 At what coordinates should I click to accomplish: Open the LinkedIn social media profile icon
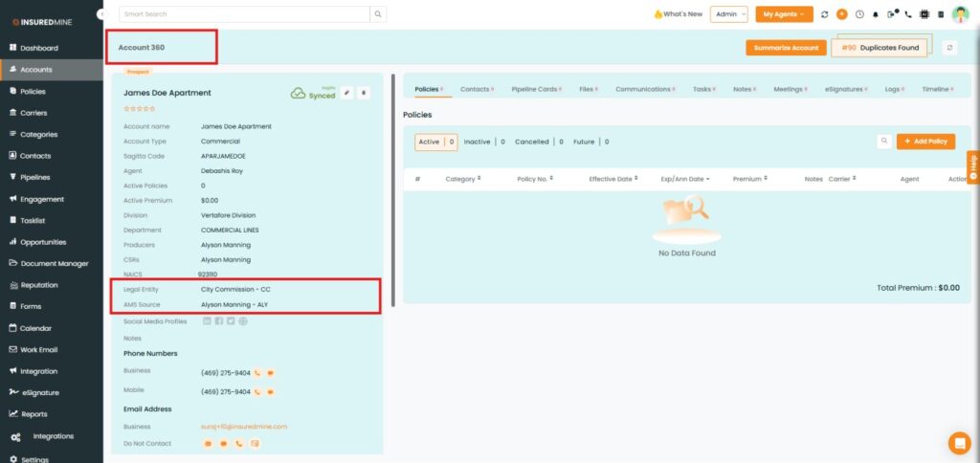207,320
